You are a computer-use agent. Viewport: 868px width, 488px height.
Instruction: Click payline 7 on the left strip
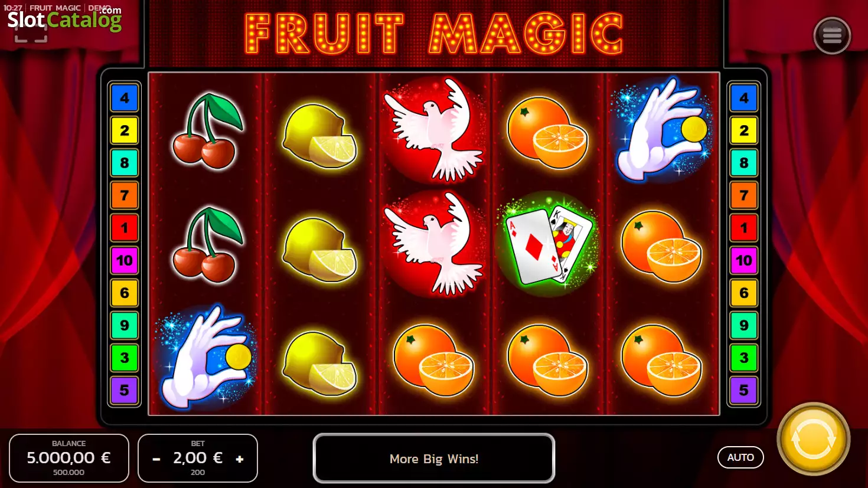(124, 195)
